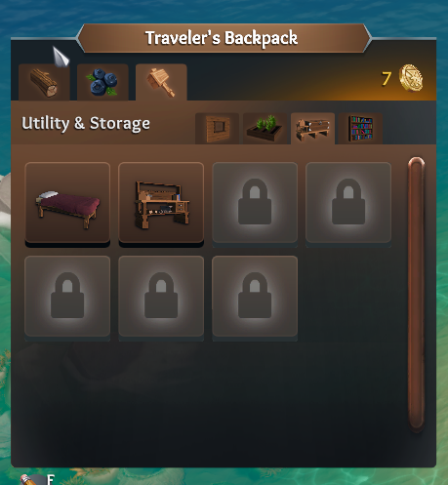Click the pencil icon below the backpack panel
Screen dimensions: 448x485
(28, 479)
